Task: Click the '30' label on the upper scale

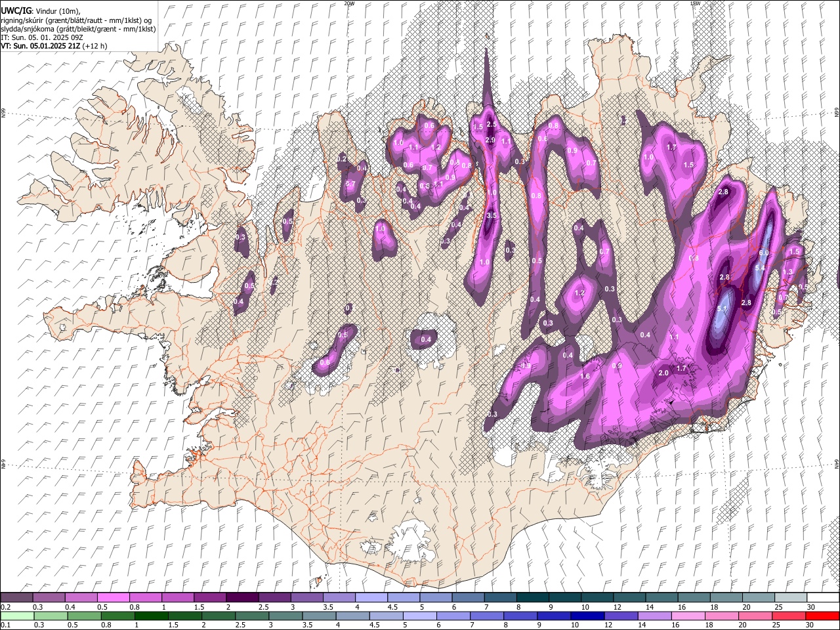Action: [x=810, y=607]
